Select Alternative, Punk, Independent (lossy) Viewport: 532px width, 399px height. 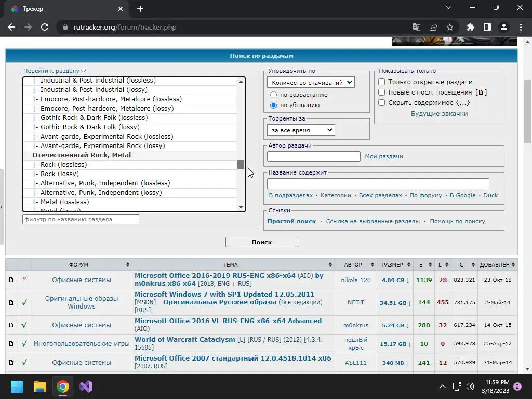click(130, 192)
